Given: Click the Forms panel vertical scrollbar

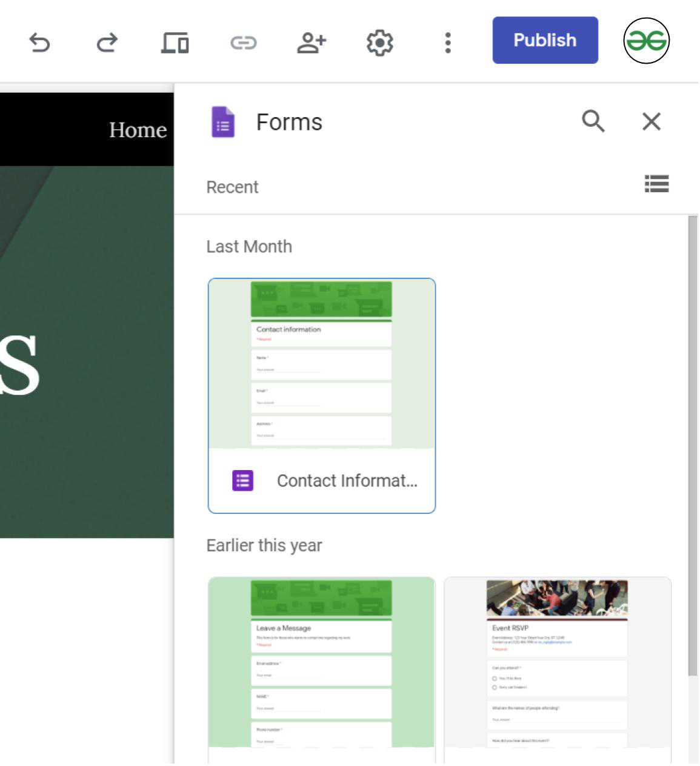Looking at the screenshot, I should click(x=693, y=446).
